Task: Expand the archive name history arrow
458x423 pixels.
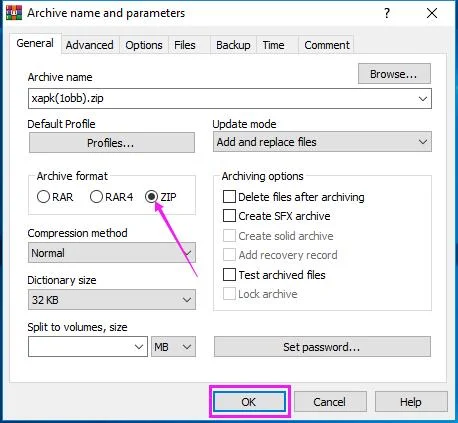Action: [x=423, y=99]
